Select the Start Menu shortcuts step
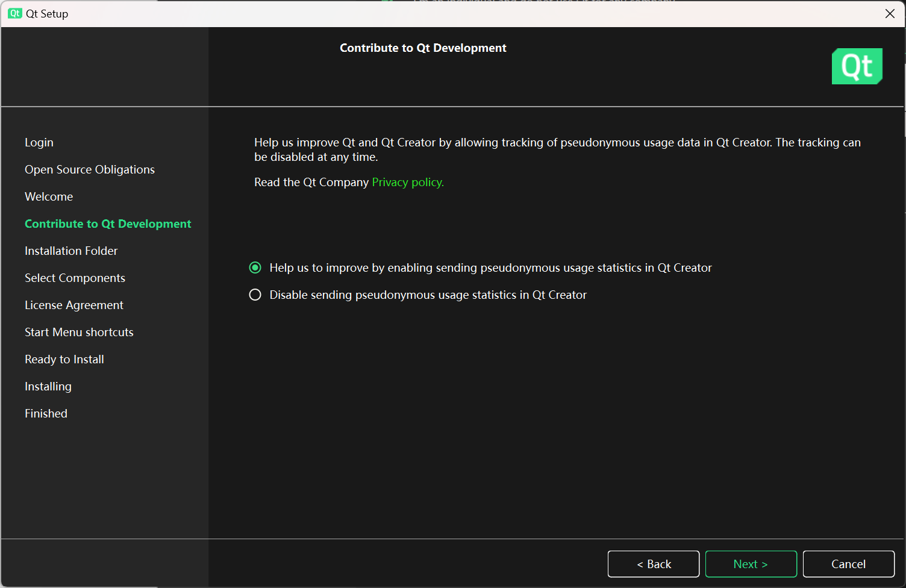Viewport: 906px width, 588px height. [x=79, y=332]
